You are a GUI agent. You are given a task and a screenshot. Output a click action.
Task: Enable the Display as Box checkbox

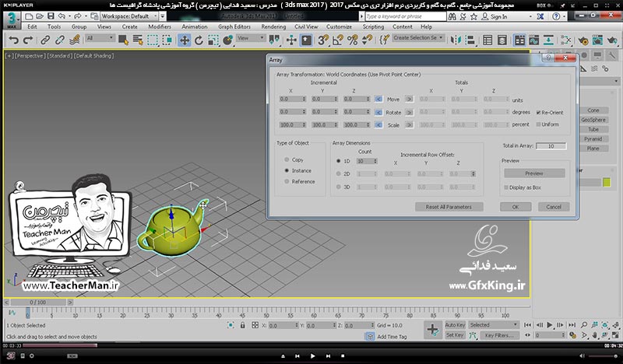coord(506,187)
